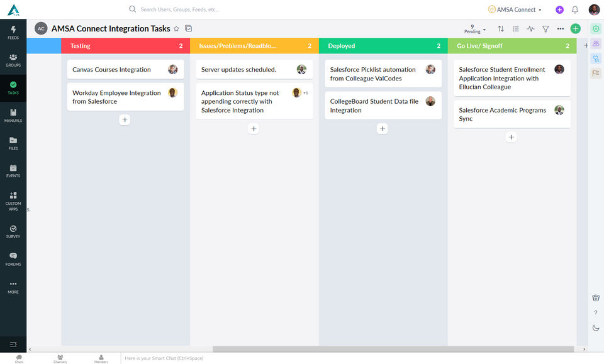The width and height of the screenshot is (604, 364).
Task: Open the Feeds sidebar section
Action: [13, 33]
